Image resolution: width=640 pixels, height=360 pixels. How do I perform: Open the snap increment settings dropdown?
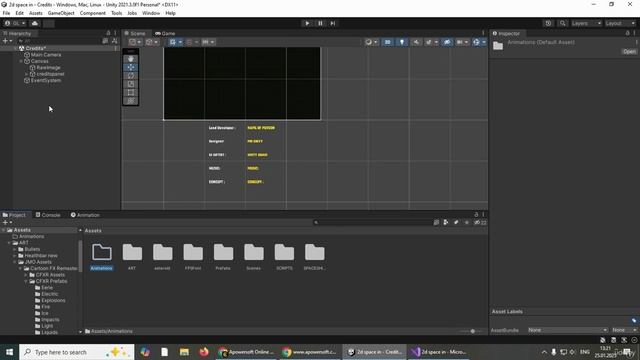tap(208, 42)
